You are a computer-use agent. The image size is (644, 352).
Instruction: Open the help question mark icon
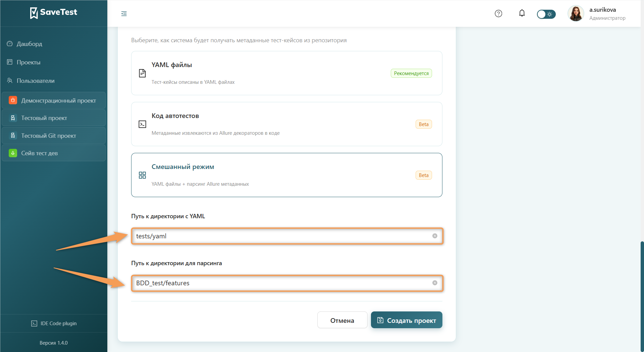point(498,14)
